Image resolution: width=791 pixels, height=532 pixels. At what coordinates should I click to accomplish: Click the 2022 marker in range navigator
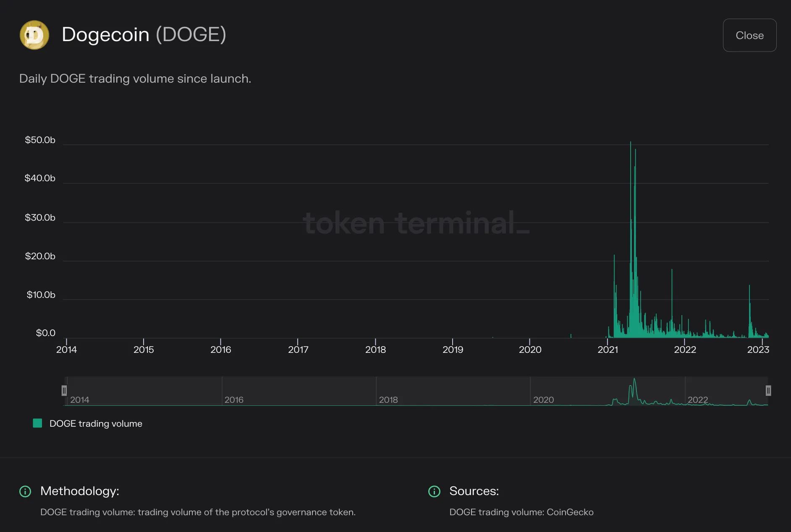(x=698, y=400)
